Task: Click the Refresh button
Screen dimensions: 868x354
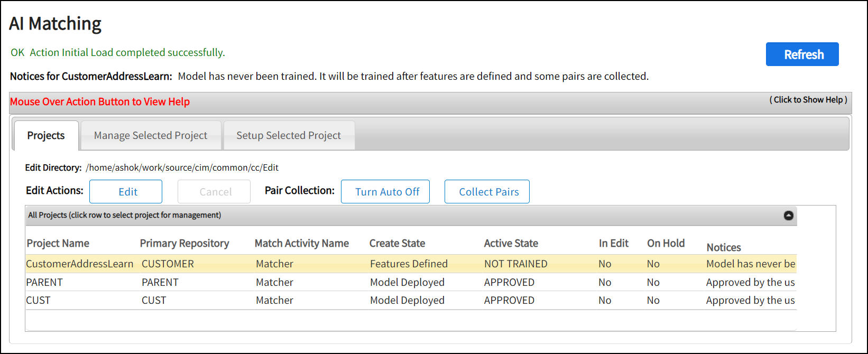Action: (802, 54)
